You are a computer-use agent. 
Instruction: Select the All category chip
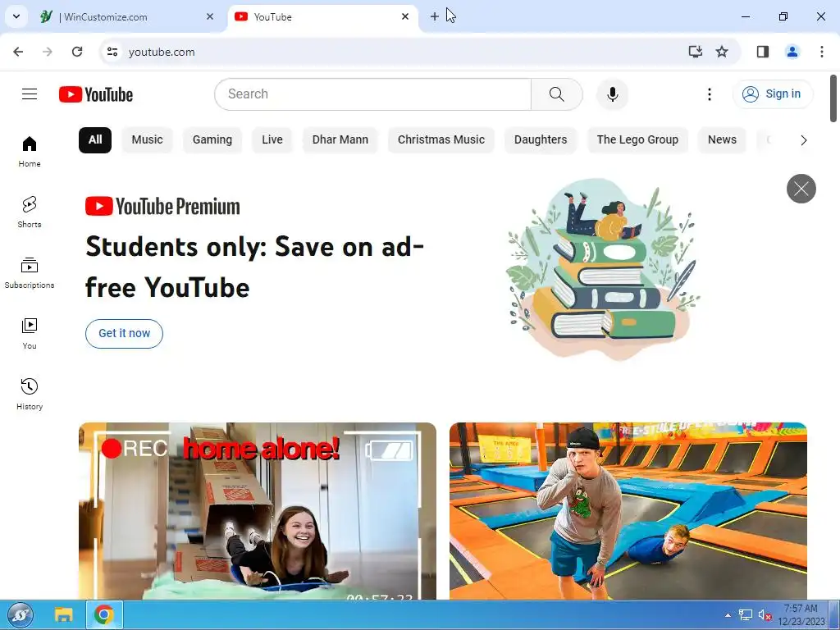(x=95, y=139)
